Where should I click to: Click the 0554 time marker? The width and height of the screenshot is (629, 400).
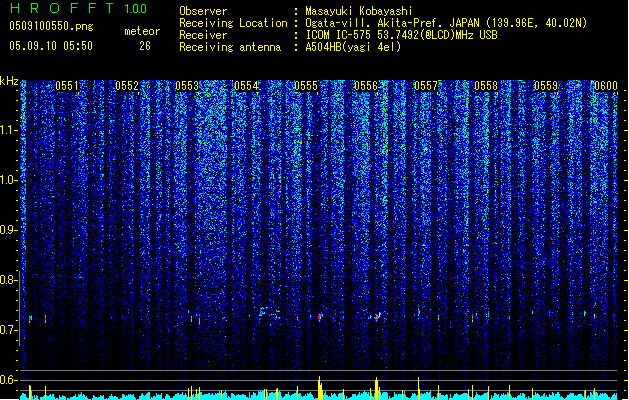click(246, 86)
